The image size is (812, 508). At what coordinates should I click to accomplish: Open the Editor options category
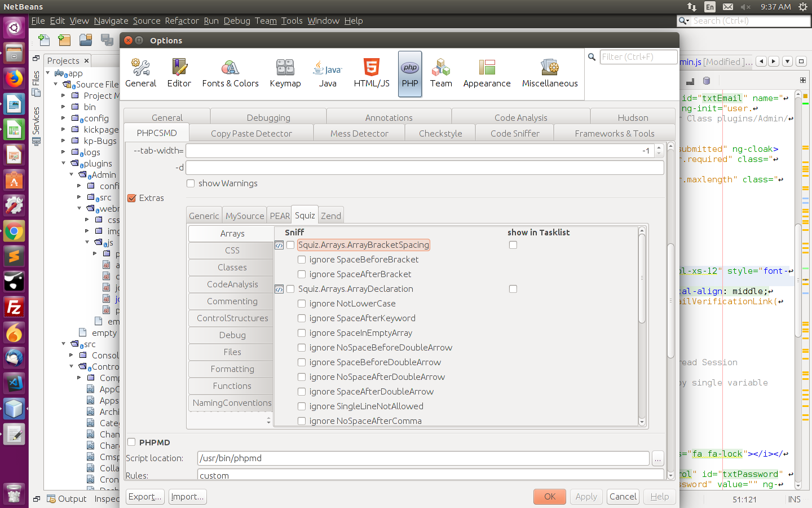(179, 74)
